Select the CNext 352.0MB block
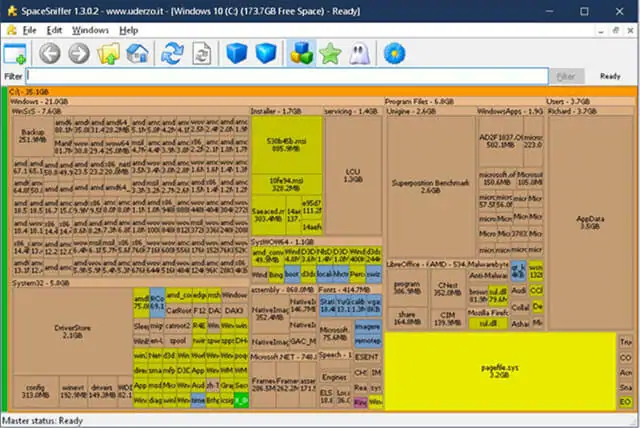 click(x=448, y=289)
